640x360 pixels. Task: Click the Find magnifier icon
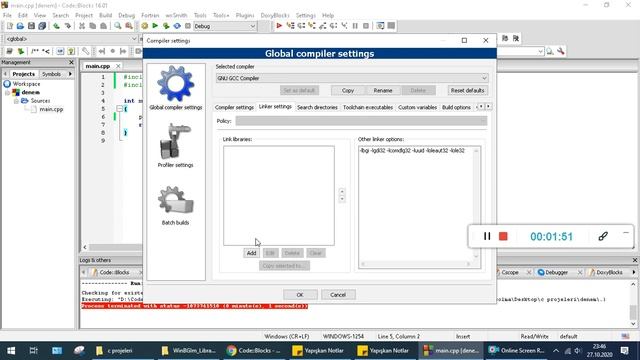pos(118,26)
